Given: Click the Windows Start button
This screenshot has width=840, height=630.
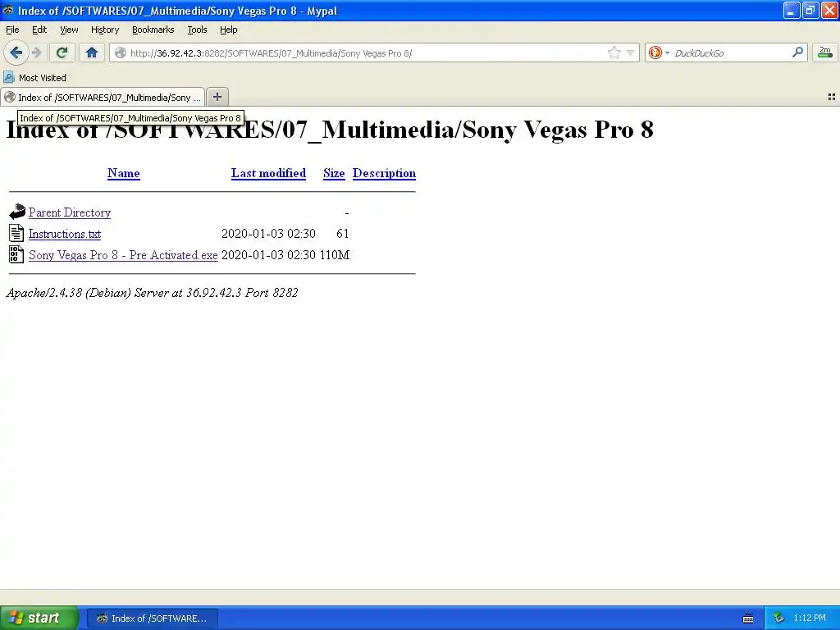Looking at the screenshot, I should [39, 618].
